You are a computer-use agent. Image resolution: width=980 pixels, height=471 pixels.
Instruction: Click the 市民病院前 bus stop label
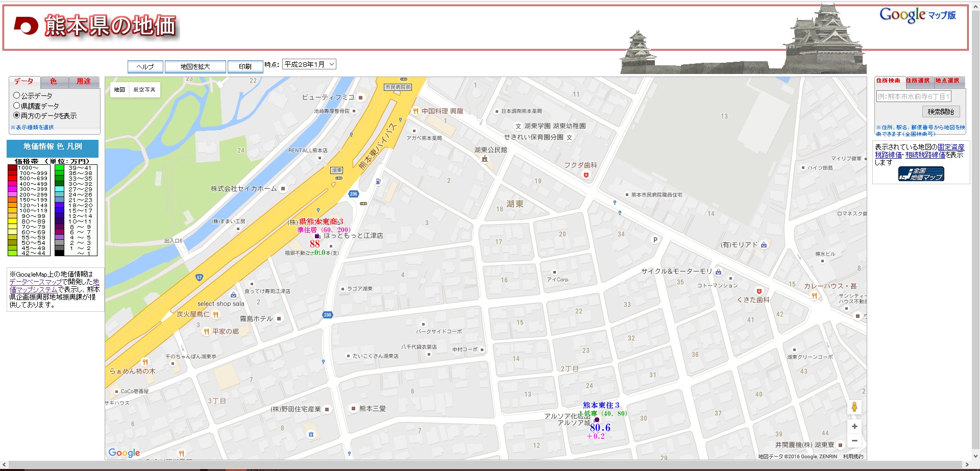coord(398,87)
